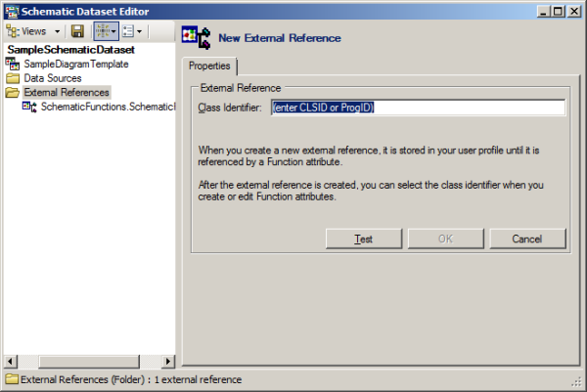Image resolution: width=587 pixels, height=392 pixels.
Task: Open the list options toolbar dropdown
Action: coord(132,31)
